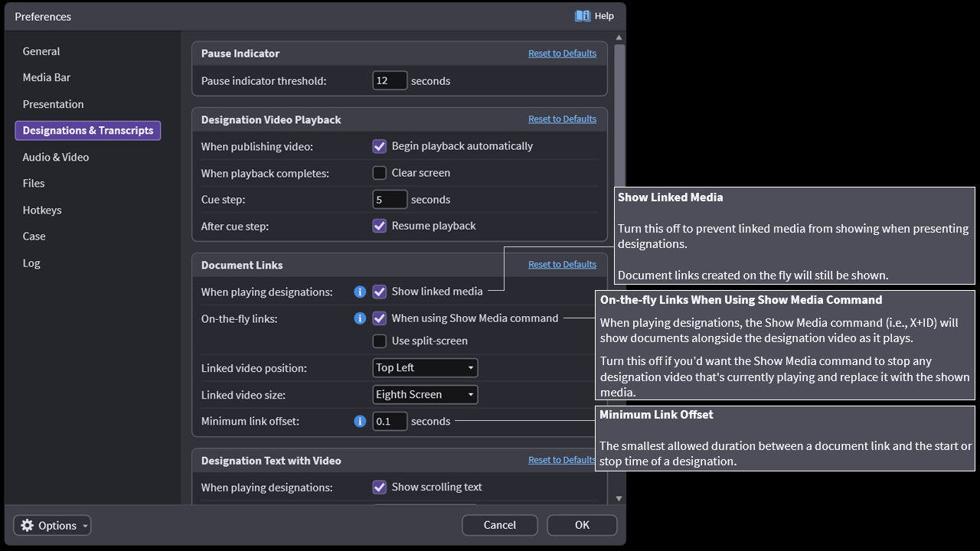980x551 pixels.
Task: Toggle Begin playback automatically checkbox
Action: [x=380, y=146]
